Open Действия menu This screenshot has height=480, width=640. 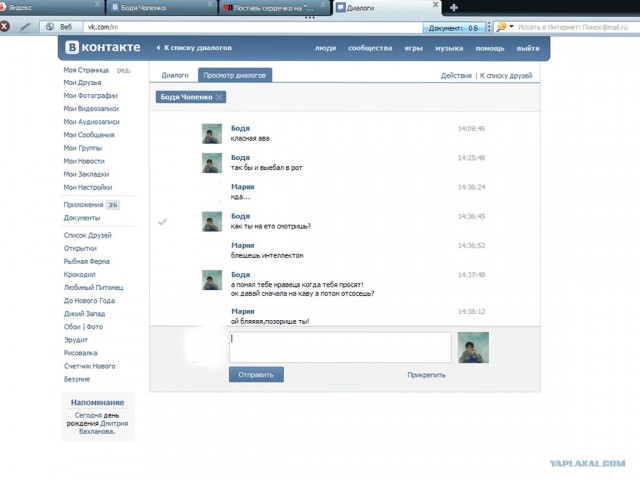(x=456, y=76)
